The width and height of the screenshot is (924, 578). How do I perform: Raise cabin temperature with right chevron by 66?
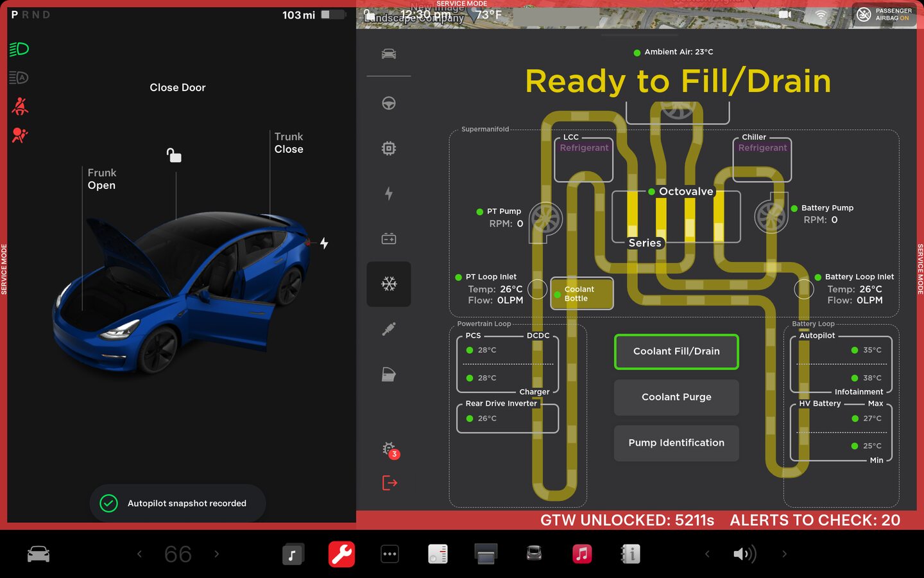pos(216,554)
